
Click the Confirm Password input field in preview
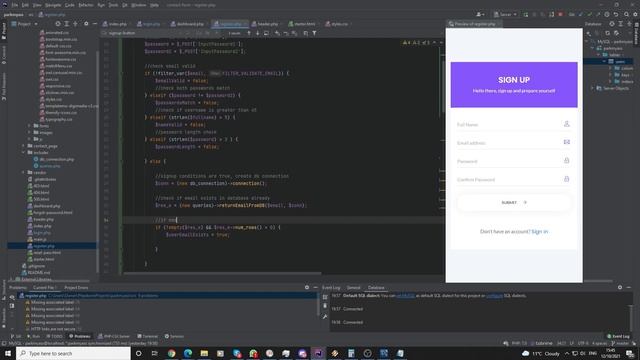pos(514,179)
